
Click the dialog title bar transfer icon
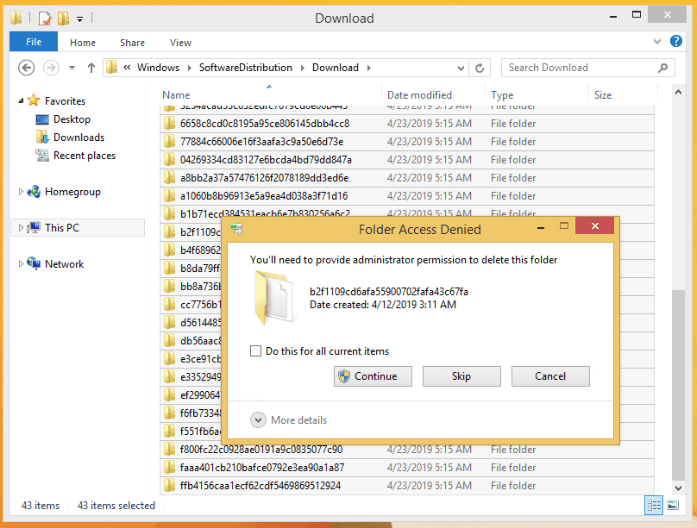click(237, 229)
